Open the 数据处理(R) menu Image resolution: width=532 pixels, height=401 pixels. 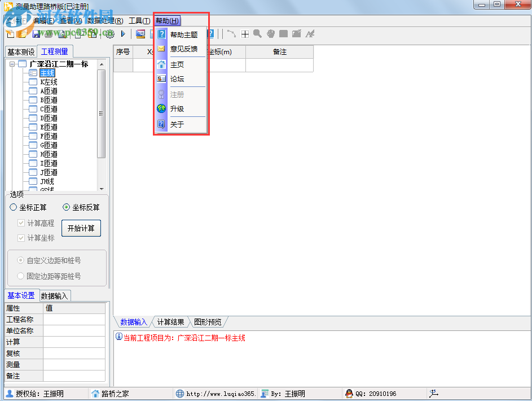[x=105, y=21]
